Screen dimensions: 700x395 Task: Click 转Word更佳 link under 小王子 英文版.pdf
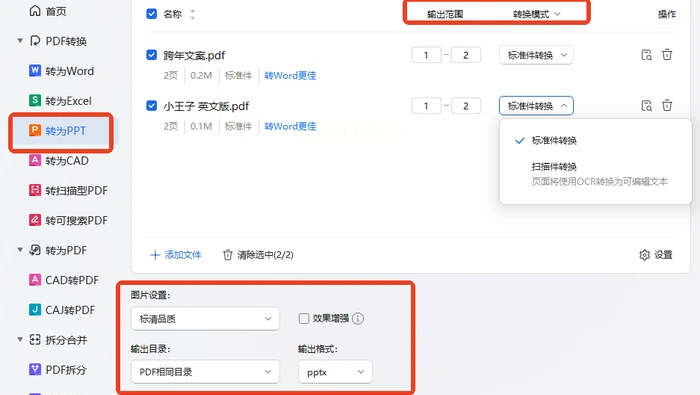tap(290, 126)
